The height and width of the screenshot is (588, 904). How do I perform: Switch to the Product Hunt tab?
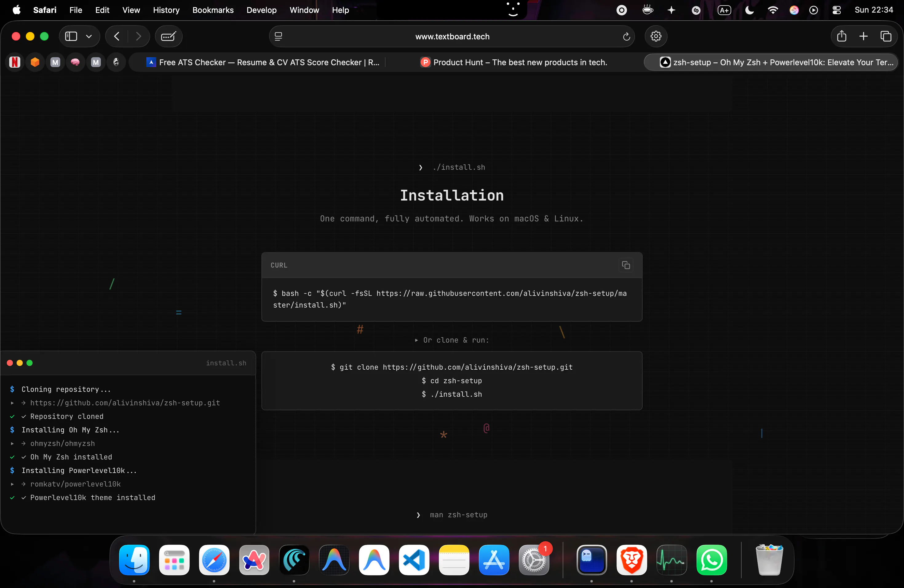click(x=513, y=62)
